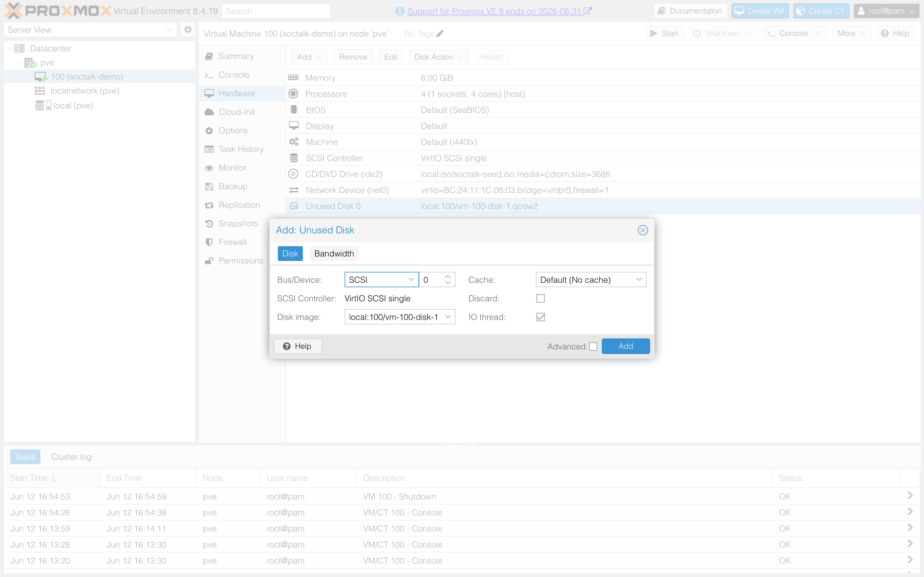Click the edit tags pencil icon

click(x=440, y=34)
